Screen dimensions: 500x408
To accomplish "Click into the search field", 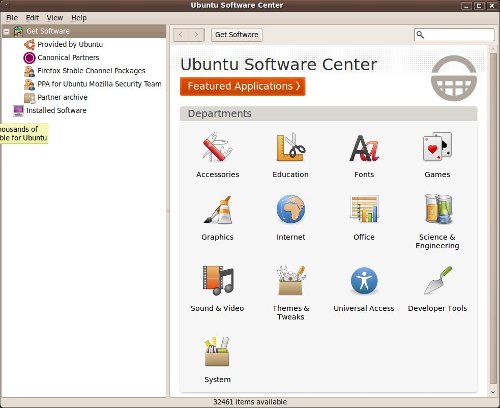I will [x=454, y=35].
